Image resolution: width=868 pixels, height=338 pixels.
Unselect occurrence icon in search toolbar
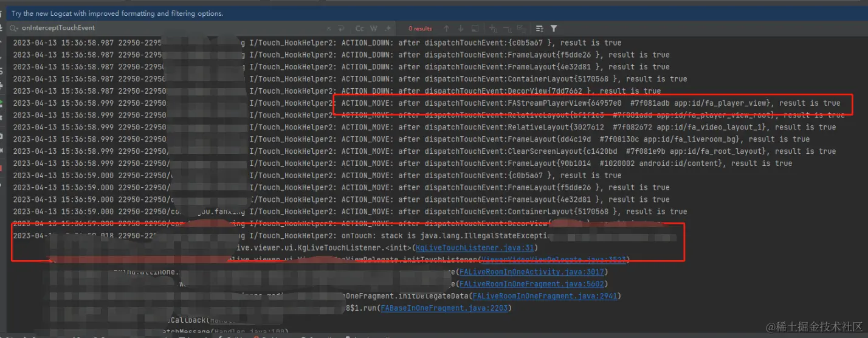pyautogui.click(x=508, y=29)
